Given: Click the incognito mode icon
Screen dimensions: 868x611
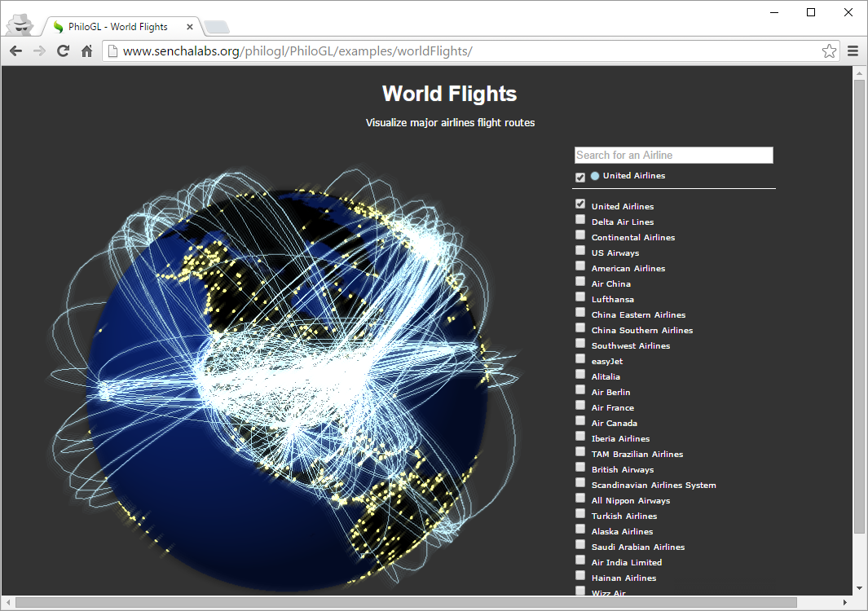Looking at the screenshot, I should [x=20, y=24].
